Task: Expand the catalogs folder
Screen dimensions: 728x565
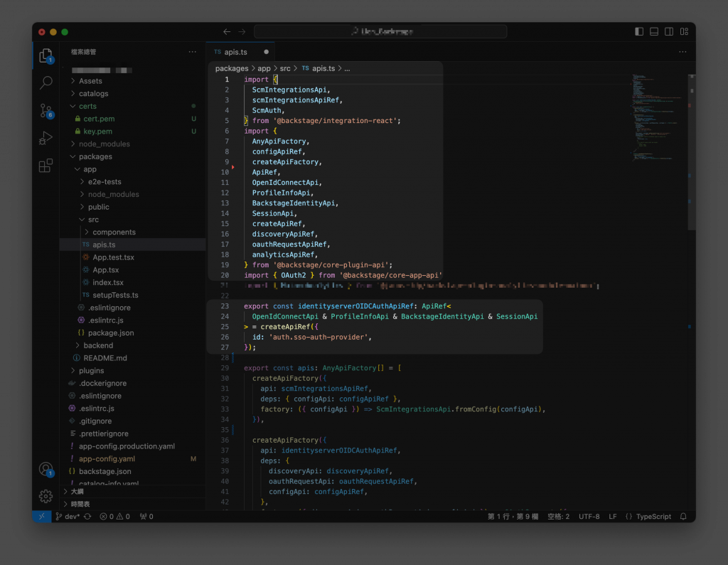Action: click(133, 93)
